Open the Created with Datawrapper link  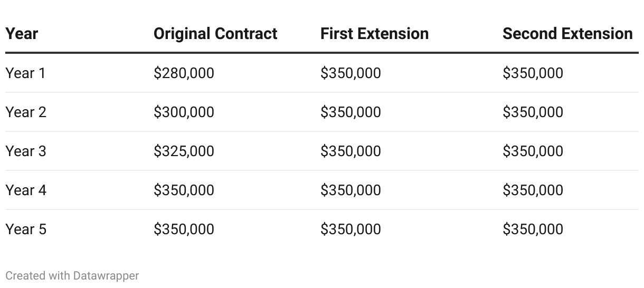pyautogui.click(x=72, y=275)
